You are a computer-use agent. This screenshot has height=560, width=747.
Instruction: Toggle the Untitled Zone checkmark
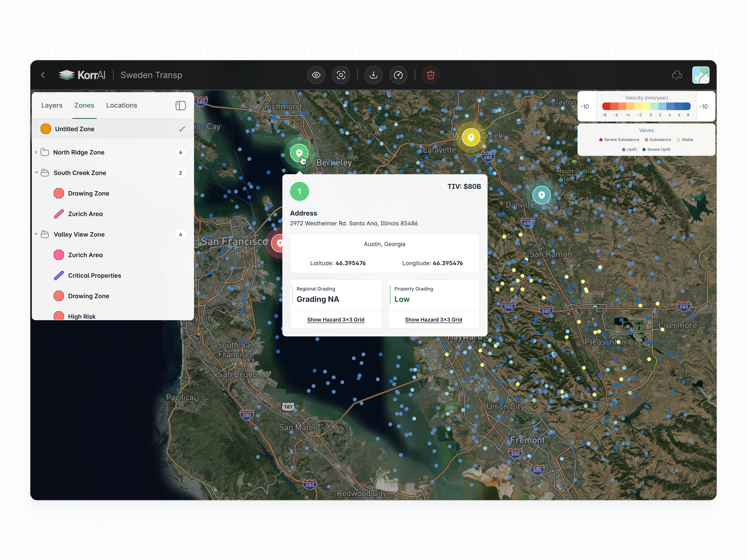[x=182, y=129]
